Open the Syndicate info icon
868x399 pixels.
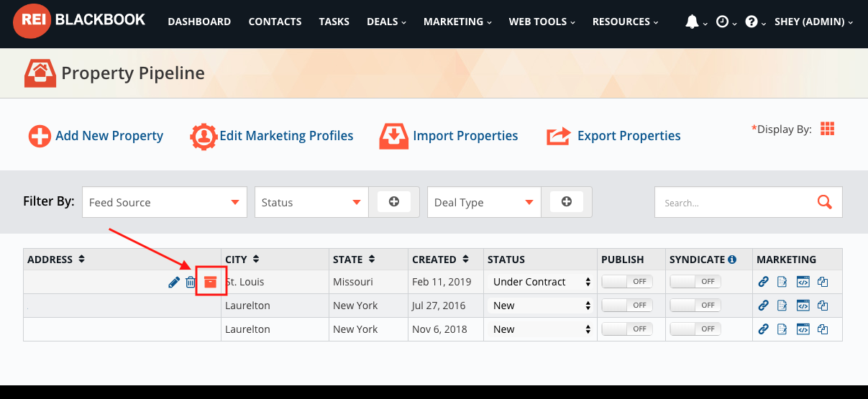[732, 260]
